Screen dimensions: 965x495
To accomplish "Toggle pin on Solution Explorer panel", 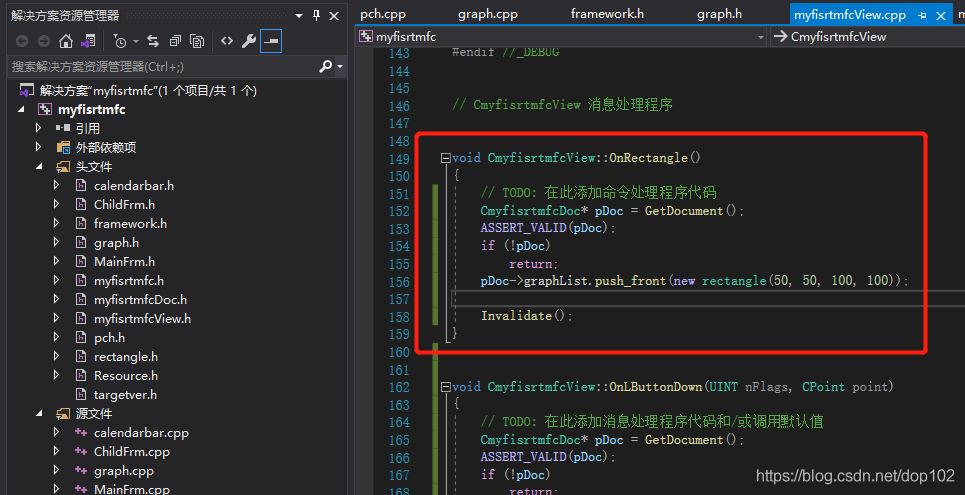I will click(x=318, y=15).
